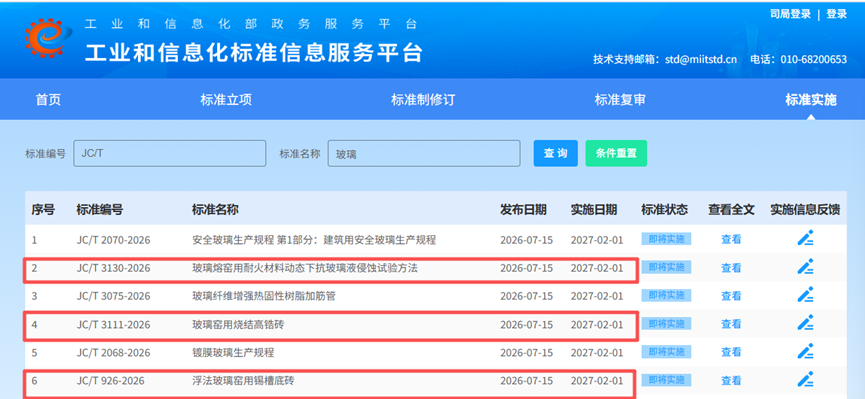Click the 即将实施 status of JC/T 3130-2026

click(666, 267)
